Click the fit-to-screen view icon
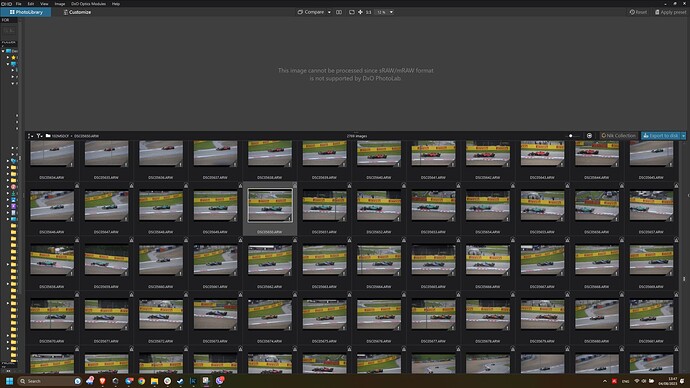This screenshot has width=690, height=388. pyautogui.click(x=352, y=12)
